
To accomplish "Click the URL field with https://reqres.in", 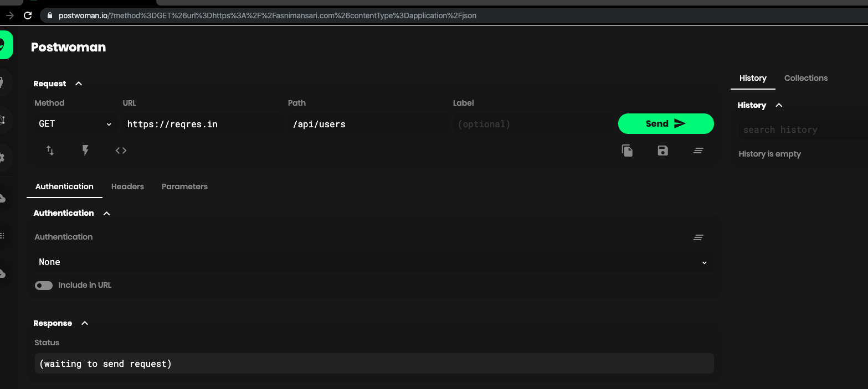I will 202,124.
